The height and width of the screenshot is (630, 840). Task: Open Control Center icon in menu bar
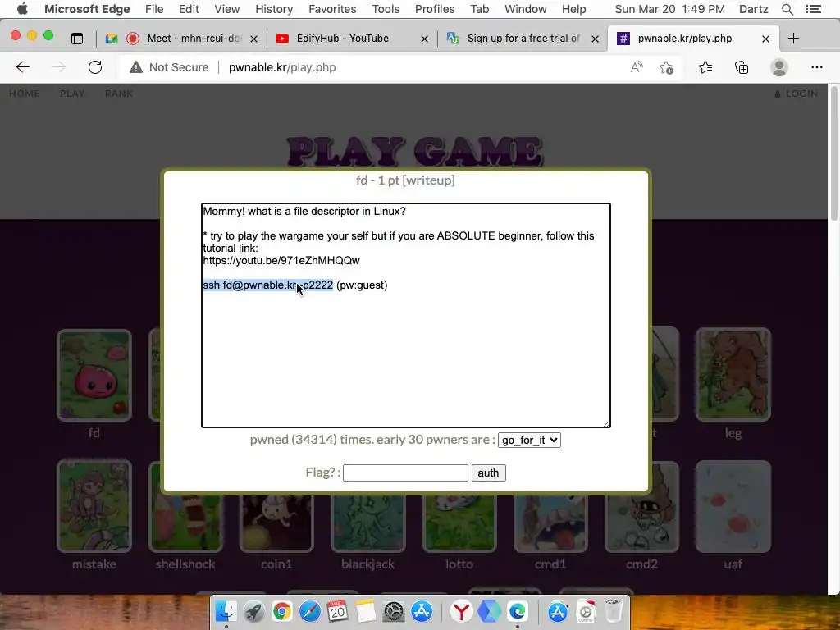813,9
